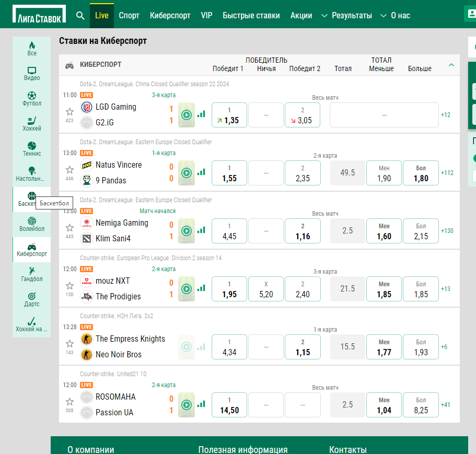Show +12 more markets for LGD Gaming
Viewport: 476px width, 454px height.
pyautogui.click(x=446, y=115)
